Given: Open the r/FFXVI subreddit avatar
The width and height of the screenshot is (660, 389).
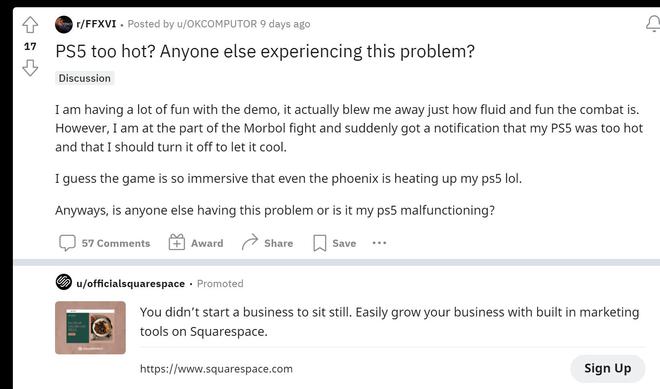Looking at the screenshot, I should pos(64,24).
